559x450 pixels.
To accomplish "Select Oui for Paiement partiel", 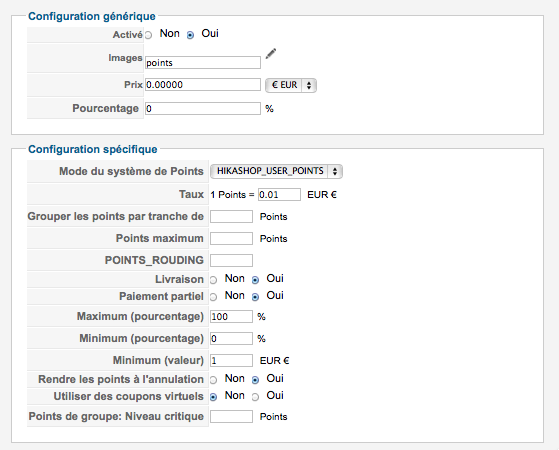I will pyautogui.click(x=255, y=297).
